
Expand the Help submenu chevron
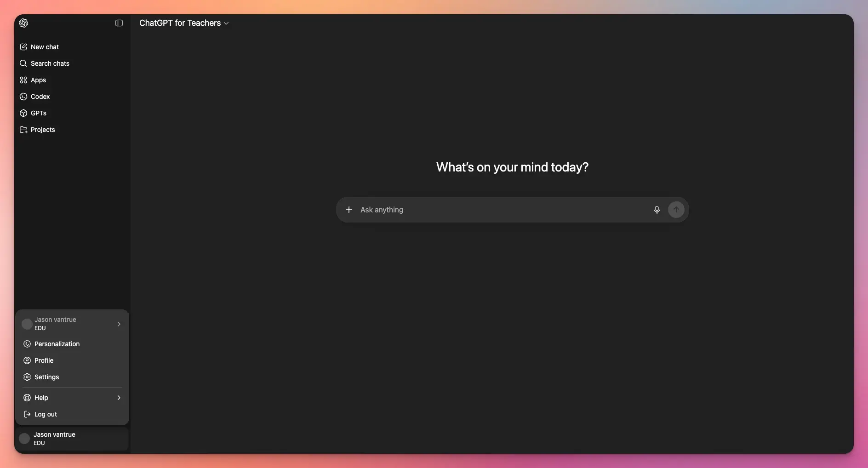(x=119, y=398)
